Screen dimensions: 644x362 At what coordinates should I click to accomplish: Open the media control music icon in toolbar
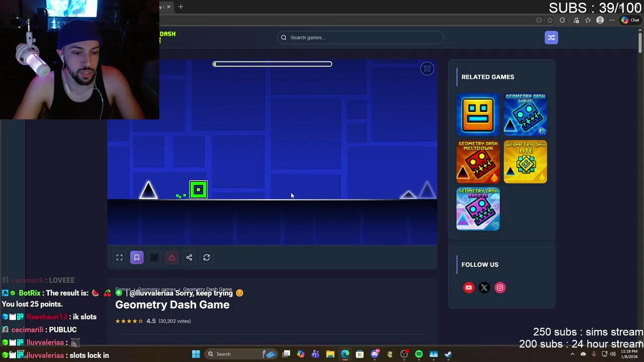pos(576,20)
